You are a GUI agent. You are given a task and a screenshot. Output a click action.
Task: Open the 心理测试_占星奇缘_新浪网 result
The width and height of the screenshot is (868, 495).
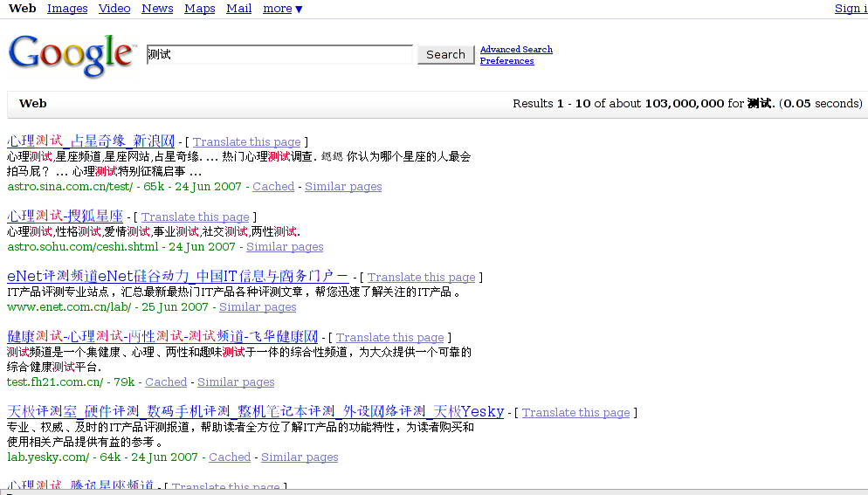[x=91, y=141]
